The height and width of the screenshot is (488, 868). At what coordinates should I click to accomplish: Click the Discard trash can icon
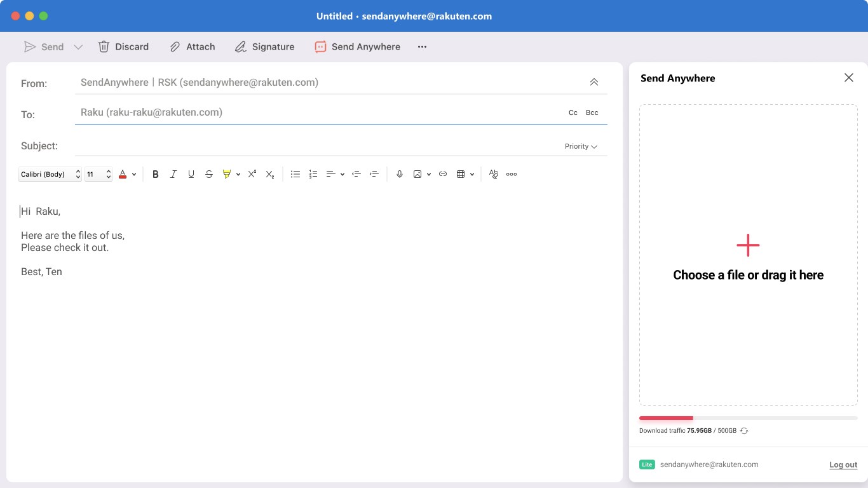click(104, 46)
